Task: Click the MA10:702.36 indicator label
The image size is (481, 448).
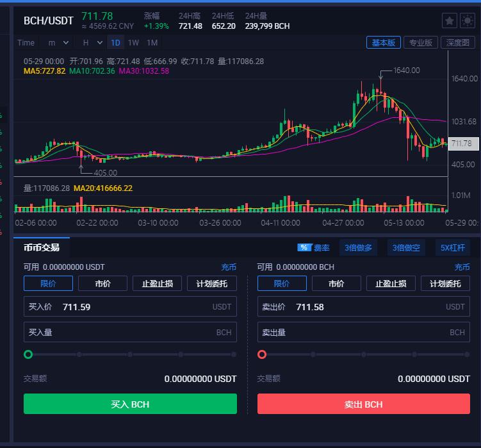Action: click(x=92, y=71)
